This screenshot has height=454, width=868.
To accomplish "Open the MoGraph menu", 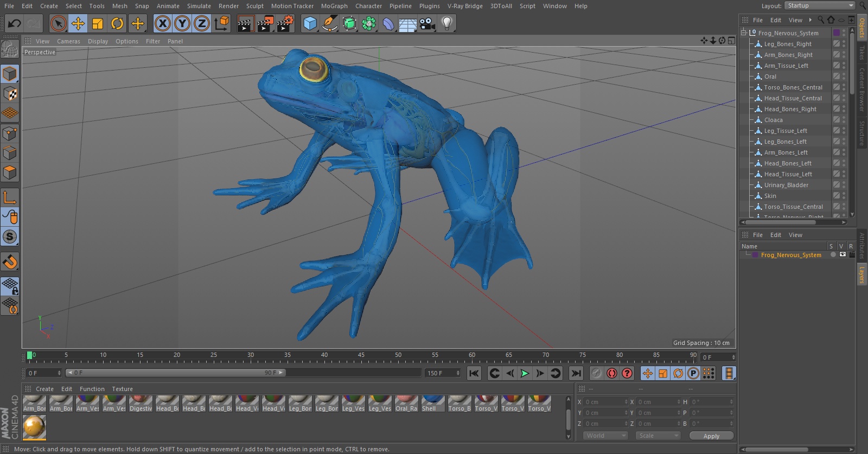I will 334,6.
